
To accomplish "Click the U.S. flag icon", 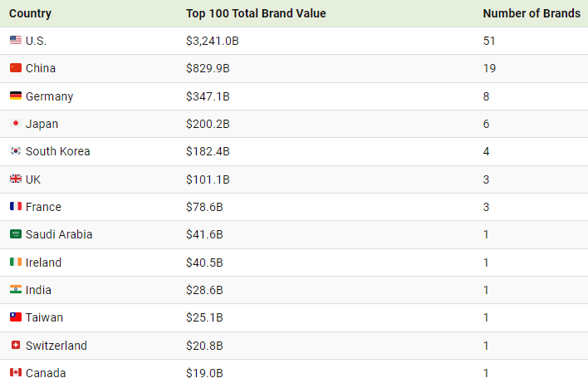I will [16, 40].
